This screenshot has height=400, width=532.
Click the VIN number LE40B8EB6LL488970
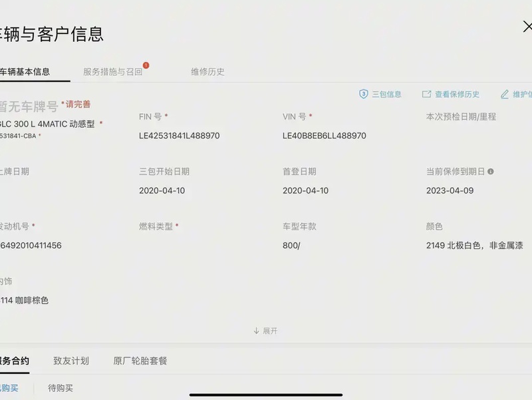click(324, 136)
